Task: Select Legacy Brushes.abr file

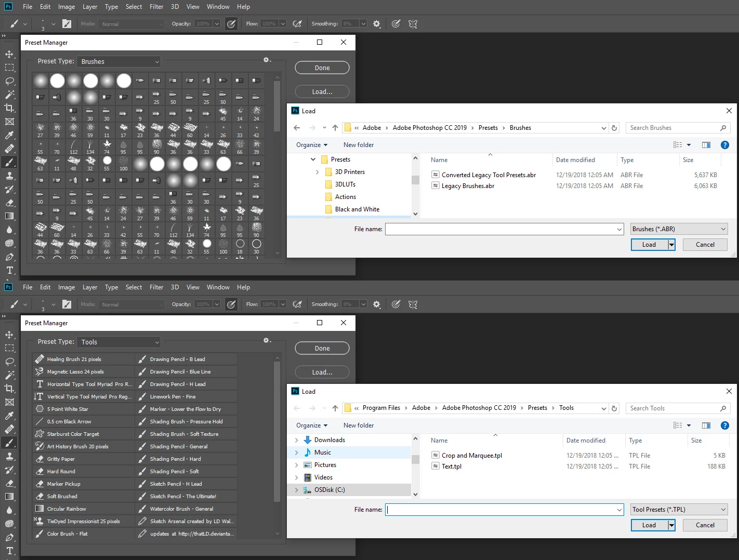Action: pos(468,186)
